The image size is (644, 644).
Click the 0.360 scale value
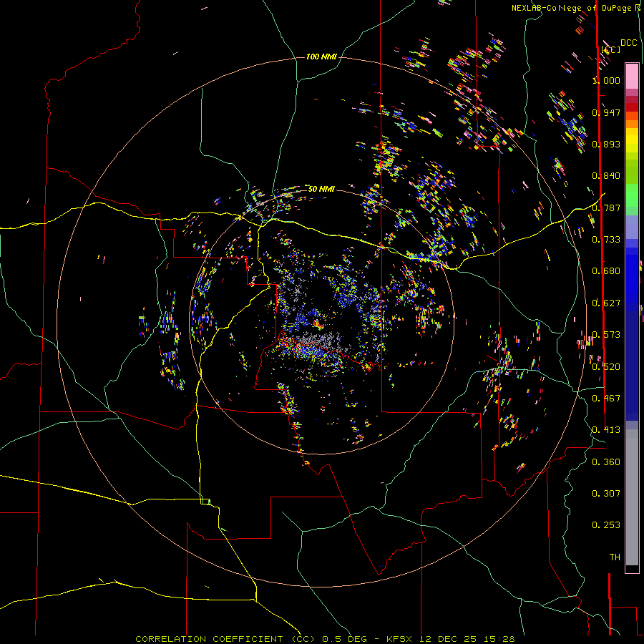pos(606,462)
